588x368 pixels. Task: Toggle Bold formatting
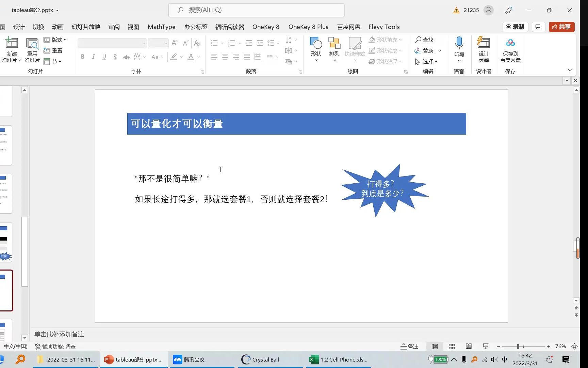click(83, 57)
